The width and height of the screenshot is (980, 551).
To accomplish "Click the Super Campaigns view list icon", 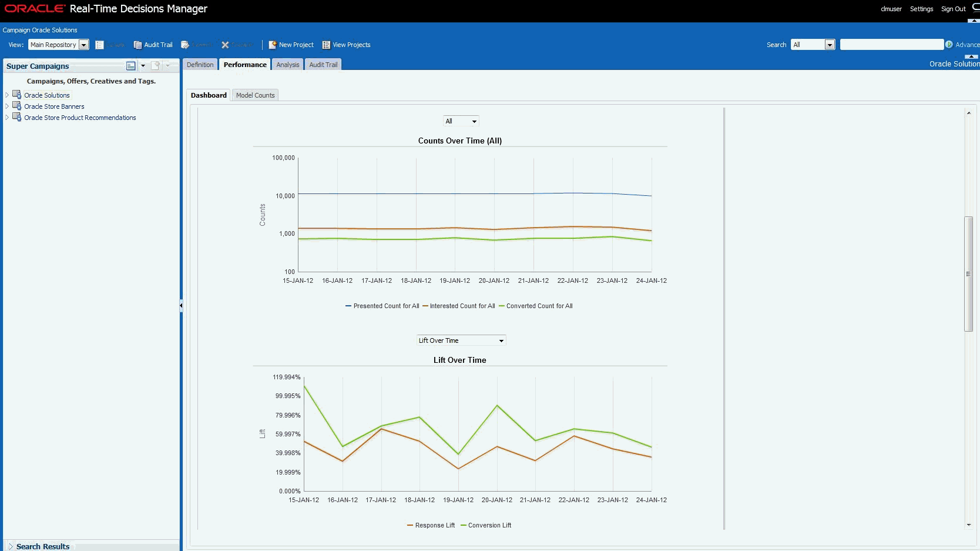I will pos(130,66).
